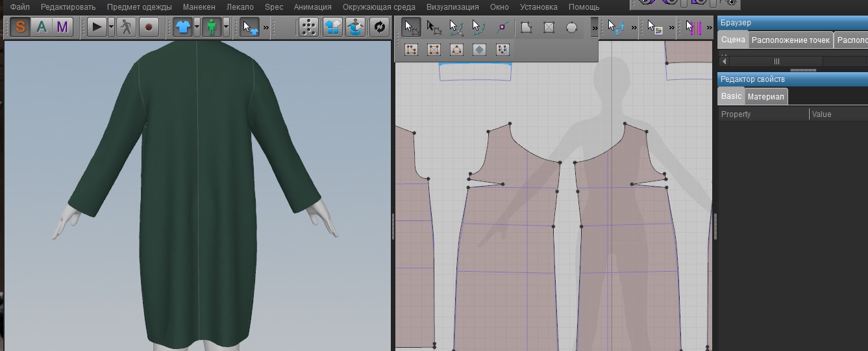Toggle the A animation mode button
Viewport: 868px width, 351px height.
(42, 27)
